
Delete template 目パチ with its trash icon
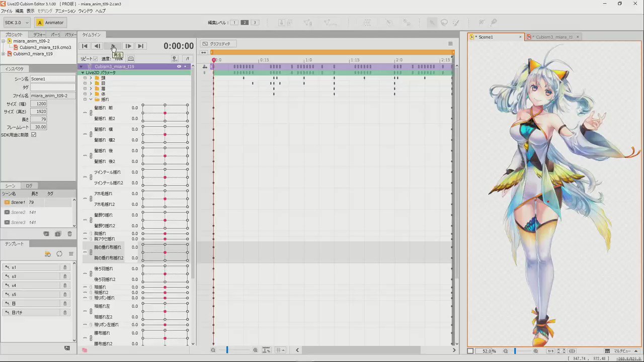(65, 313)
